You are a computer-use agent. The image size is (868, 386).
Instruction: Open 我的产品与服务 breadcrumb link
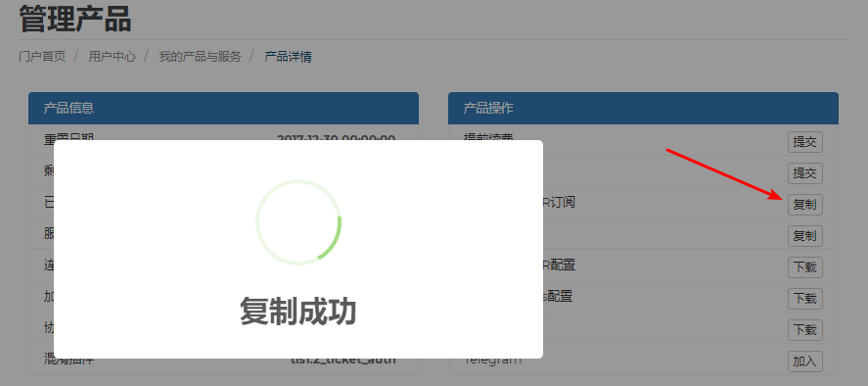pyautogui.click(x=200, y=57)
